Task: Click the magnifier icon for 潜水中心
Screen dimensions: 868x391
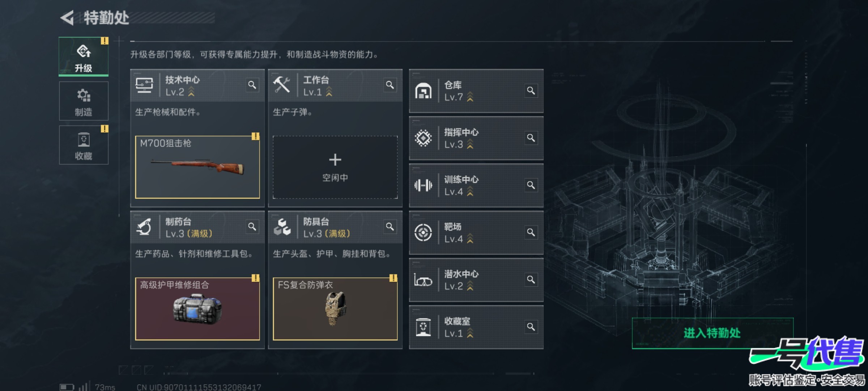Action: coord(531,280)
